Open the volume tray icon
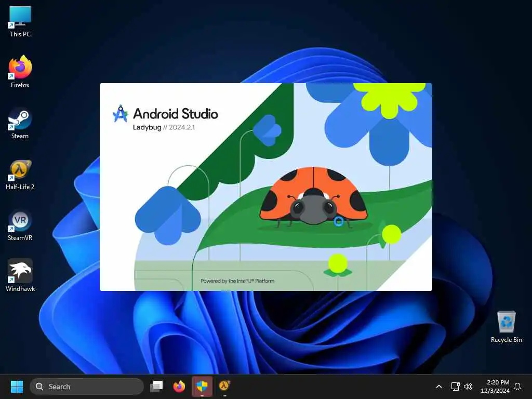Image resolution: width=532 pixels, height=399 pixels. pyautogui.click(x=468, y=387)
